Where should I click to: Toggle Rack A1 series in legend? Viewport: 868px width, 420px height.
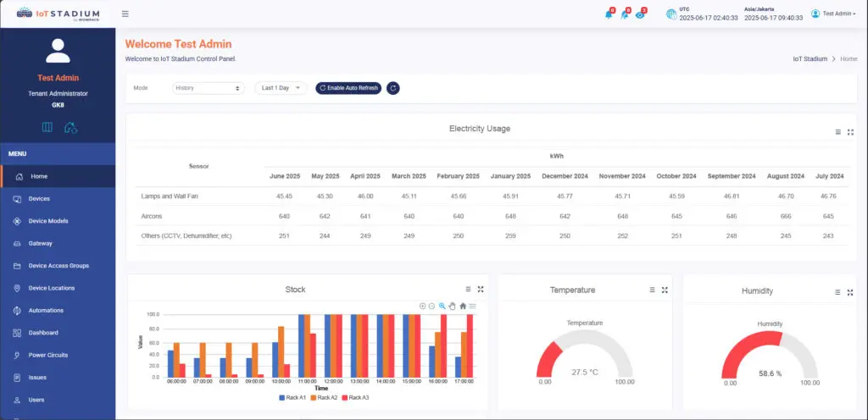pyautogui.click(x=292, y=397)
